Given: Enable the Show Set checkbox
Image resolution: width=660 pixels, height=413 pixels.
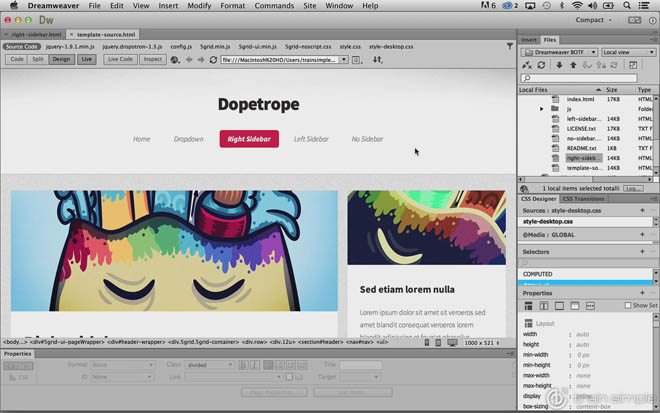Looking at the screenshot, I should [x=628, y=306].
